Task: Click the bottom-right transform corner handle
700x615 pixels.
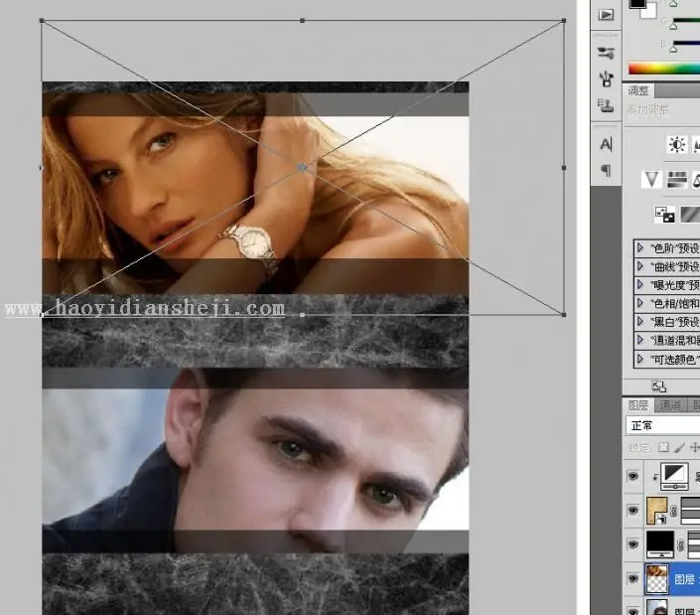Action: [x=564, y=315]
